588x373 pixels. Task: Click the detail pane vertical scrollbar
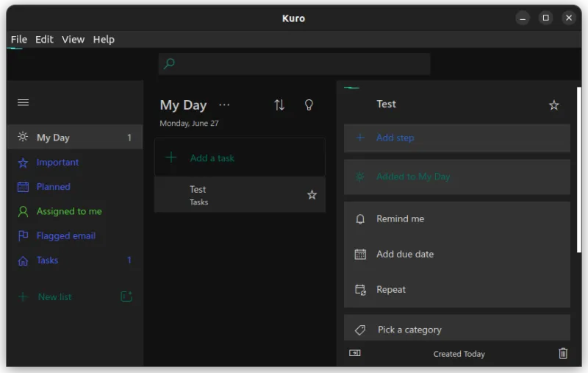(x=578, y=169)
